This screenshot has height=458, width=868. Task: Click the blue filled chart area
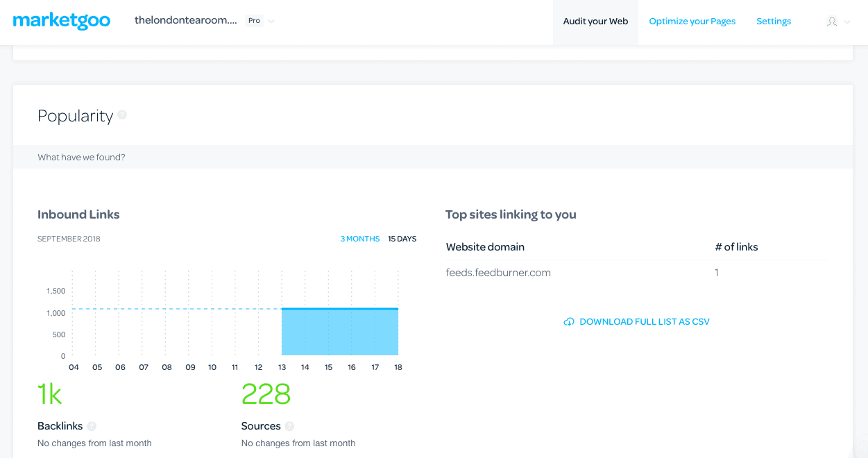point(340,333)
